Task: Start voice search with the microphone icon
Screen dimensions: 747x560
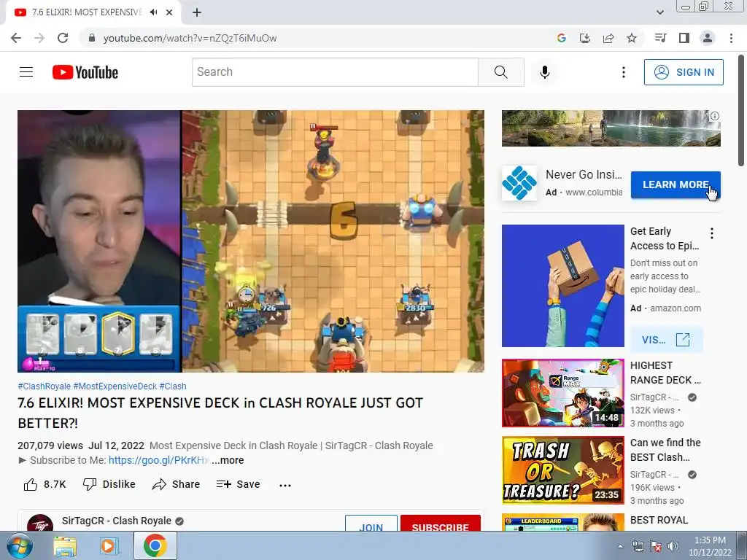Action: coord(544,72)
